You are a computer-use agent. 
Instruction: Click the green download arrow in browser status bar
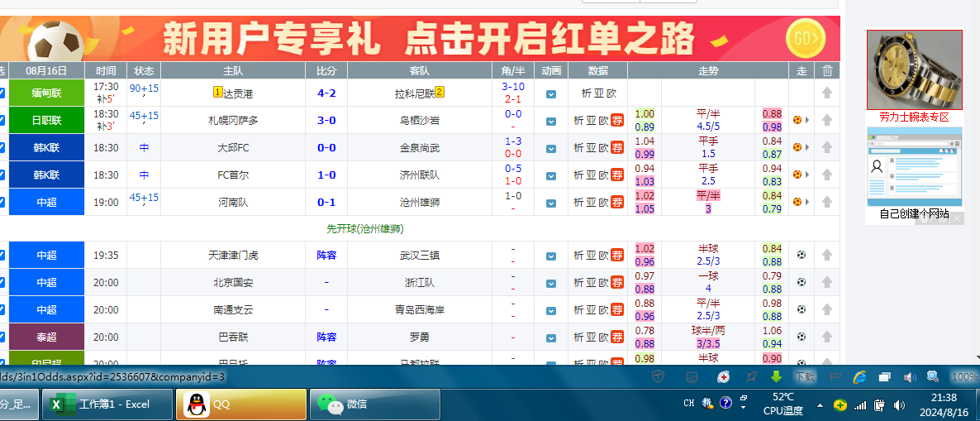tap(776, 376)
